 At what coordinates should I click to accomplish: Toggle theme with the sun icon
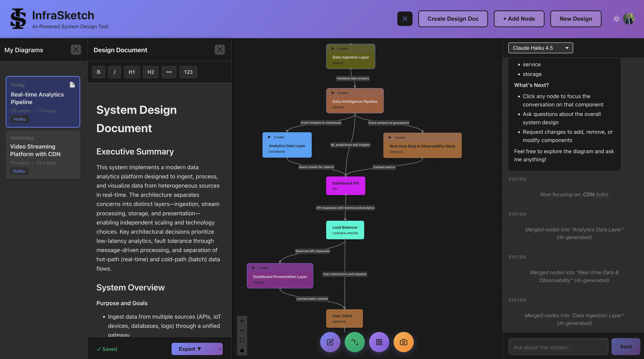(x=616, y=19)
